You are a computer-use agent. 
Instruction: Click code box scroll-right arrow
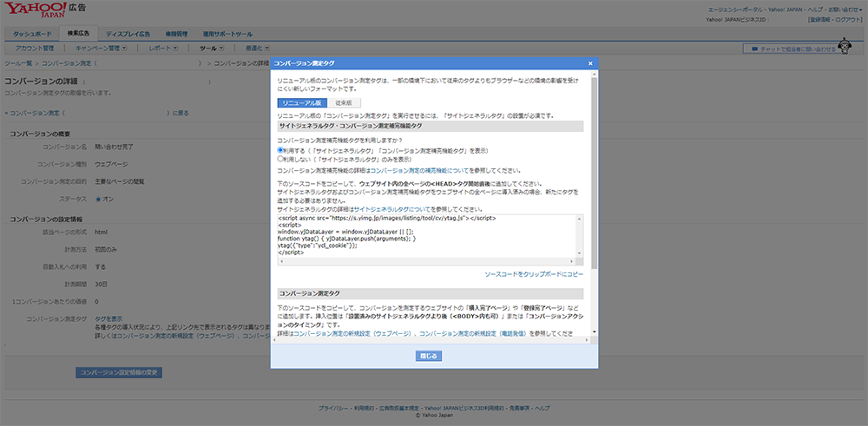pos(574,260)
